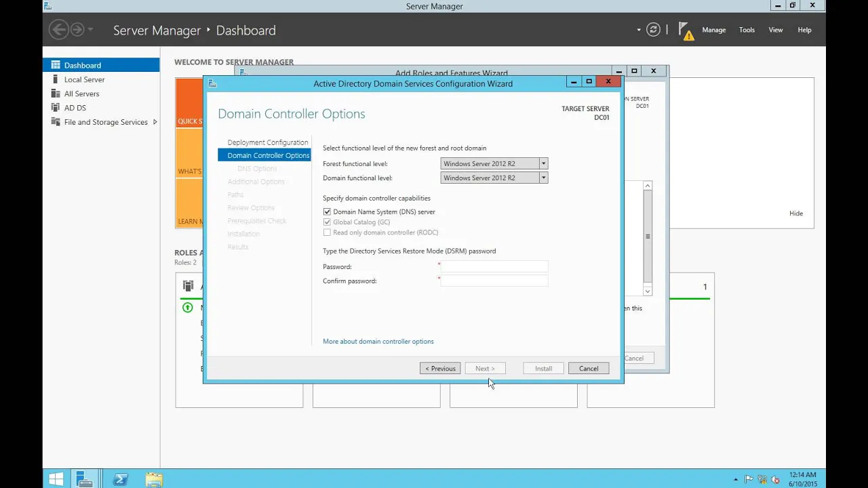Click the Add Roles and Features Wizard title icon

point(243,72)
